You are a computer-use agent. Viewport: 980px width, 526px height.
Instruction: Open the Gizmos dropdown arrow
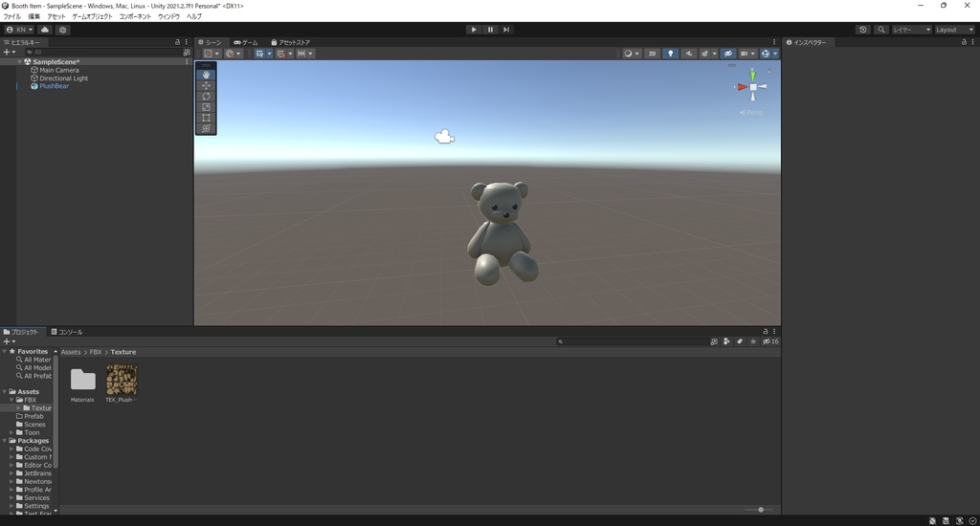pyautogui.click(x=775, y=54)
